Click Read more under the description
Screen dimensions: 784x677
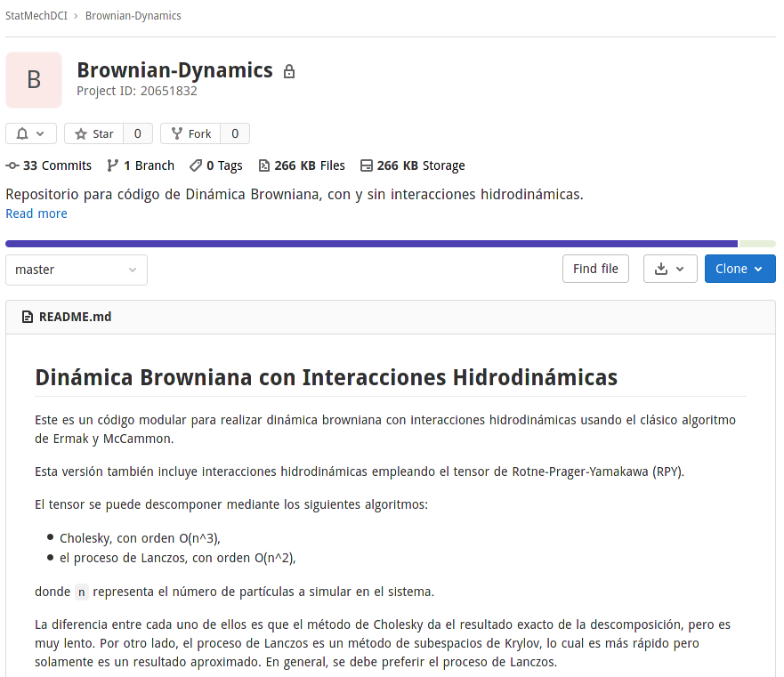36,214
